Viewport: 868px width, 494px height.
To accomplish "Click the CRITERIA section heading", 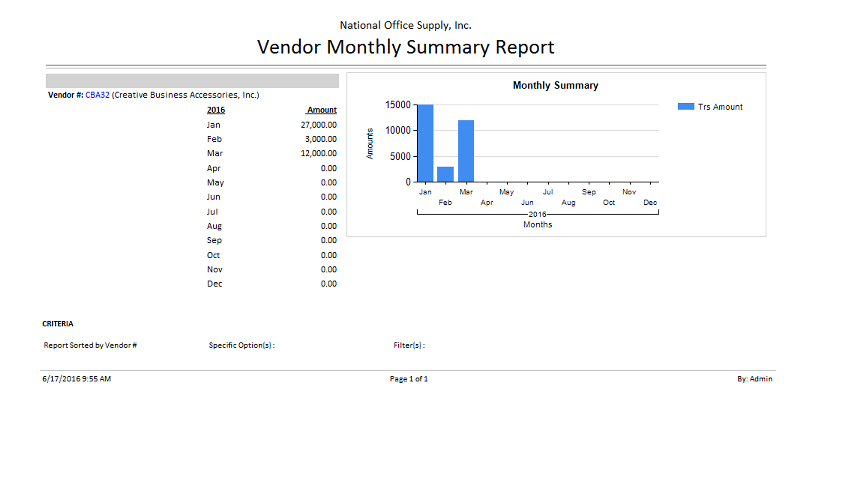I will [57, 324].
